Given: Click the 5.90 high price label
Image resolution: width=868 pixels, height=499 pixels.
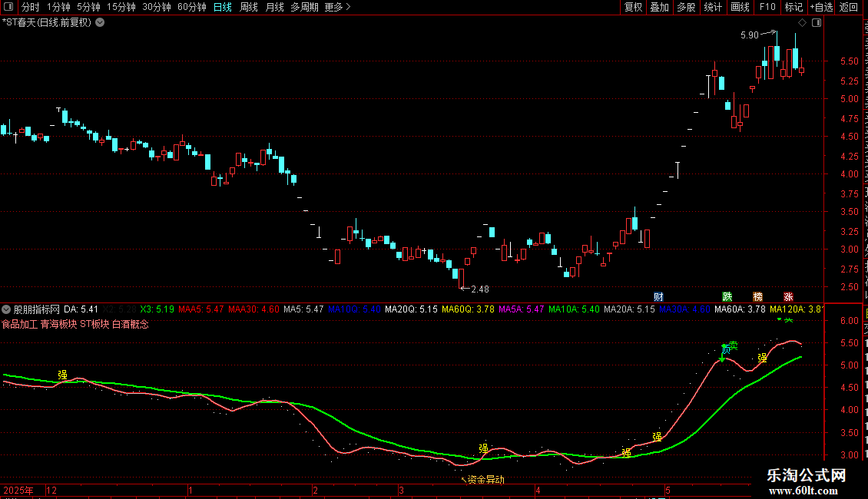Looking at the screenshot, I should coord(750,35).
